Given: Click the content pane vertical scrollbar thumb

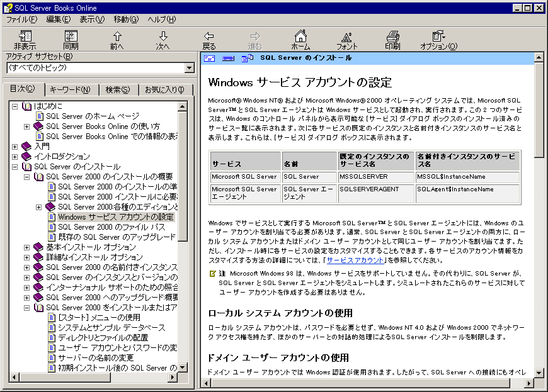Looking at the screenshot, I should [539, 109].
